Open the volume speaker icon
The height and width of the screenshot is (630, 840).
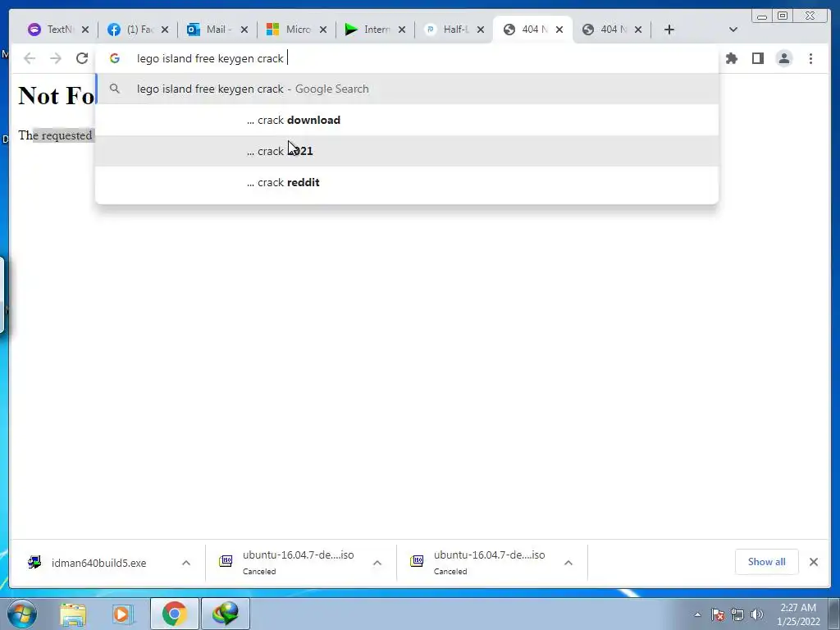pyautogui.click(x=757, y=614)
